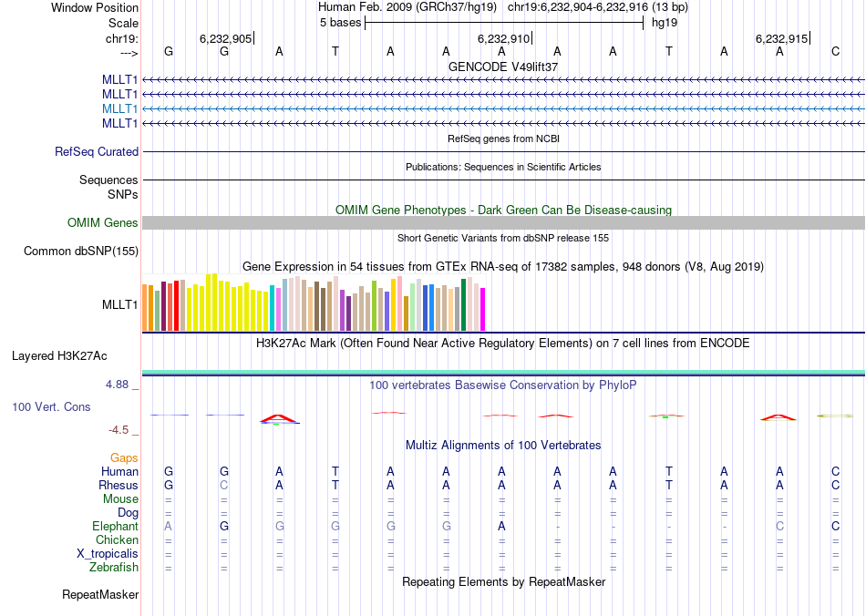Click the bright red GTEx expression bar
Viewport: 866px width, 616px height.
click(176, 306)
